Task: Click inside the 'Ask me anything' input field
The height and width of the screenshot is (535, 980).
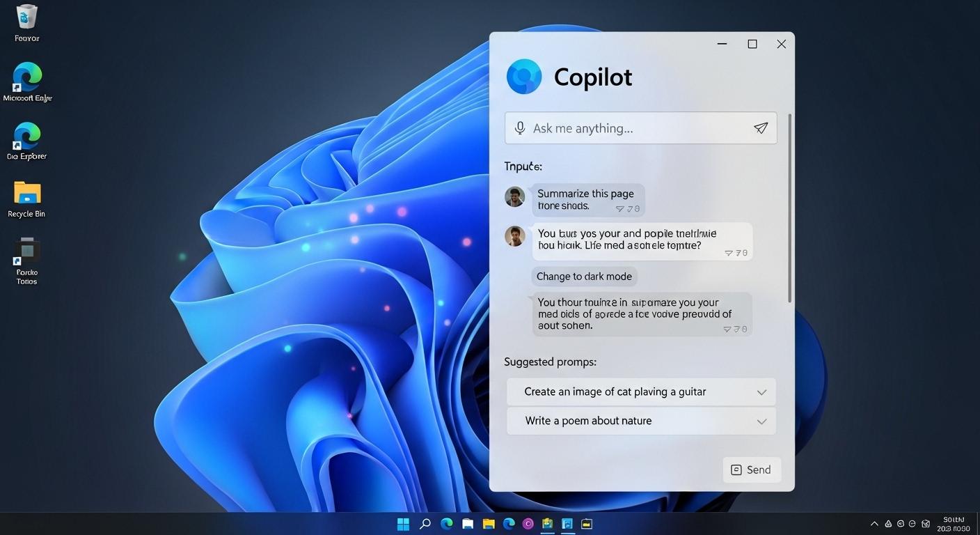Action: tap(626, 127)
